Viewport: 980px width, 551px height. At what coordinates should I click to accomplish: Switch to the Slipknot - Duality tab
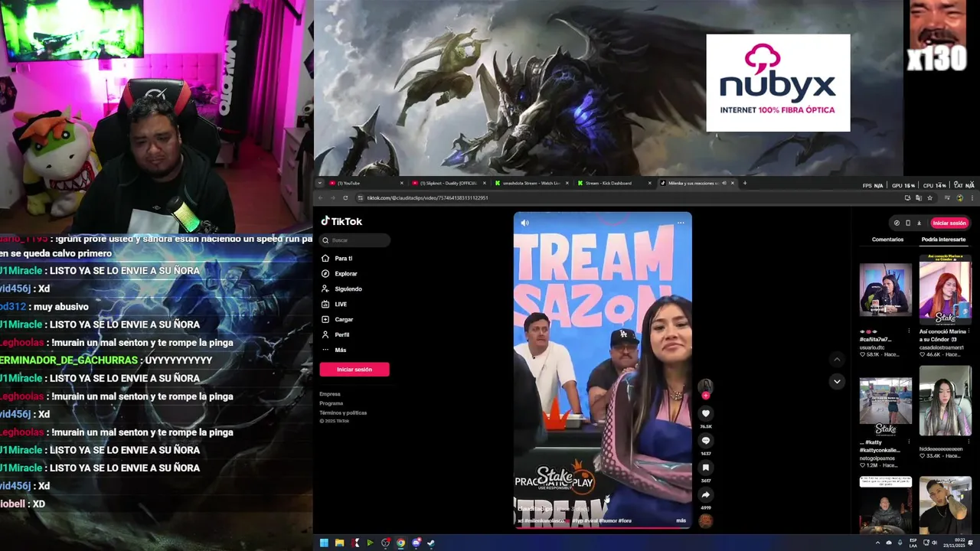[449, 183]
